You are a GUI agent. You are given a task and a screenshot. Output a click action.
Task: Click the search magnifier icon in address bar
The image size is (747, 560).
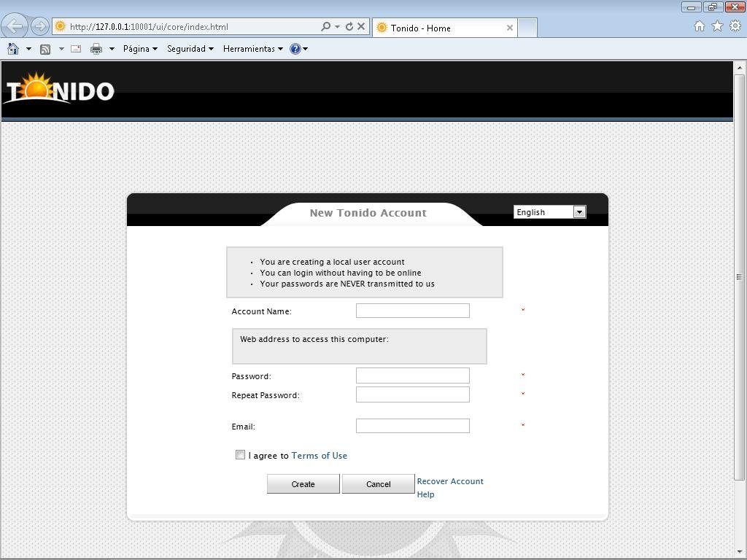(x=325, y=27)
